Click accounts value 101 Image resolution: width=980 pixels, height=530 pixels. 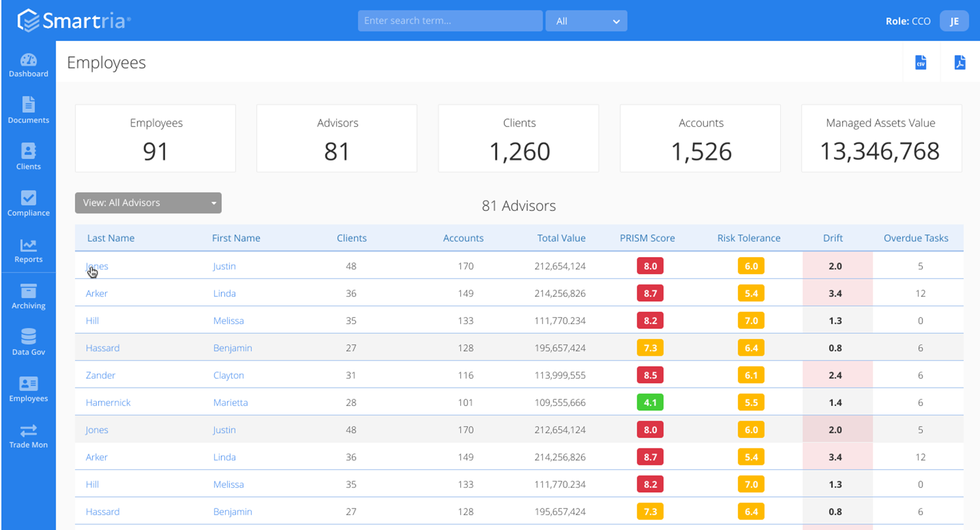(x=465, y=402)
